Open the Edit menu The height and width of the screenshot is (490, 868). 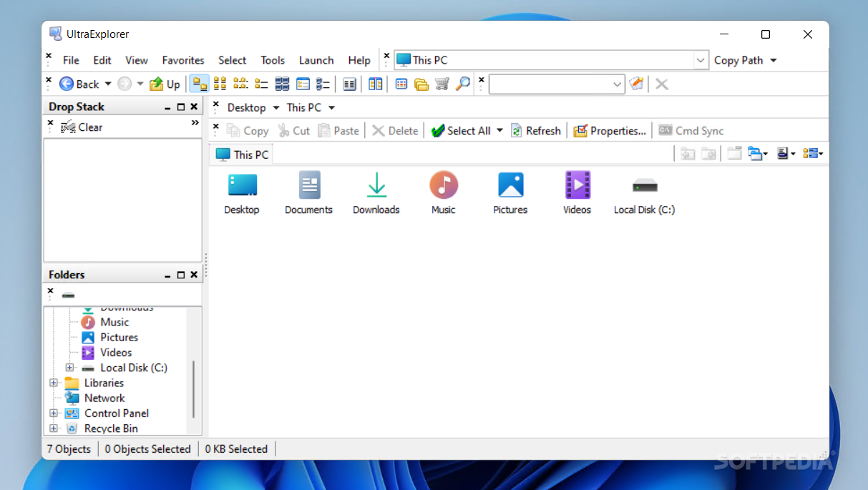102,60
